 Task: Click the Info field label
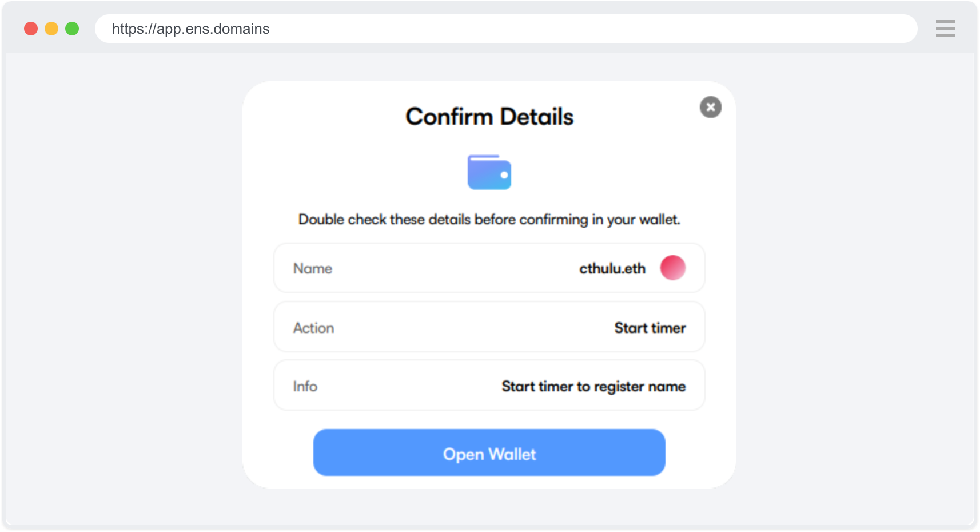(x=305, y=386)
